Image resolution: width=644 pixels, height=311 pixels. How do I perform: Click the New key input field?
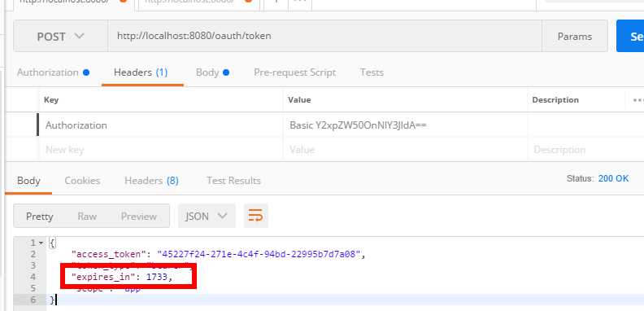click(160, 149)
